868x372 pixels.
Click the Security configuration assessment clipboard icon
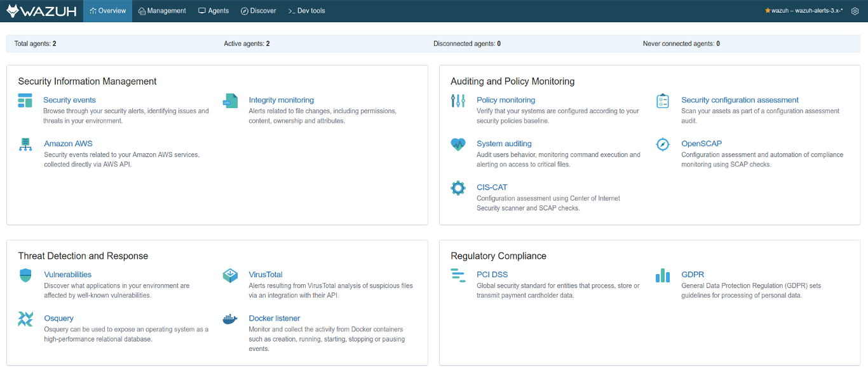coord(663,100)
